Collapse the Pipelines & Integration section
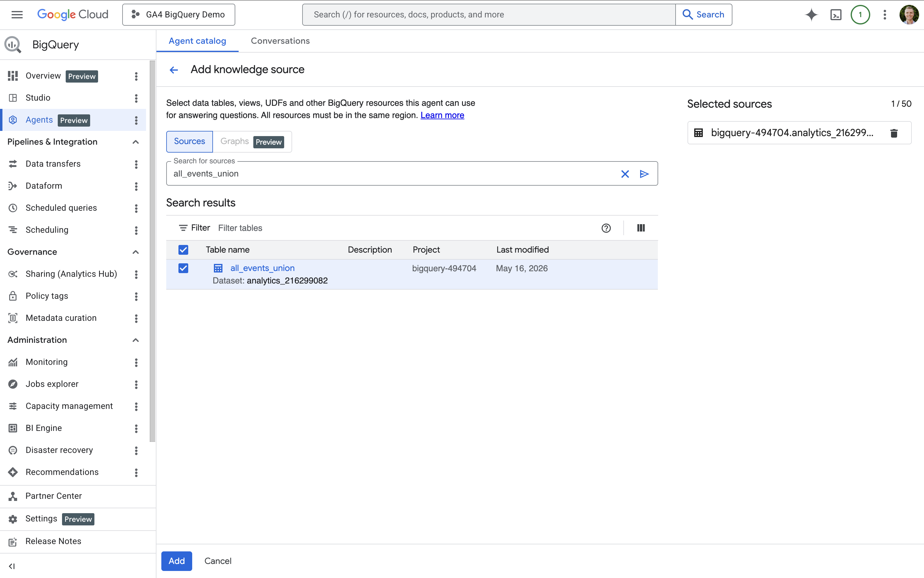Viewport: 924px width, 578px height. [136, 142]
